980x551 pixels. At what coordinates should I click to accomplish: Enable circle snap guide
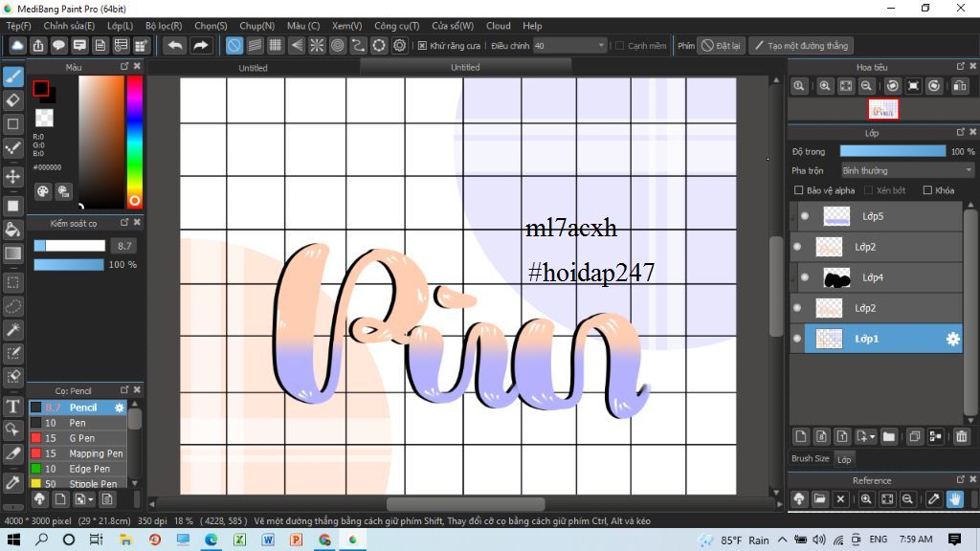pyautogui.click(x=338, y=46)
